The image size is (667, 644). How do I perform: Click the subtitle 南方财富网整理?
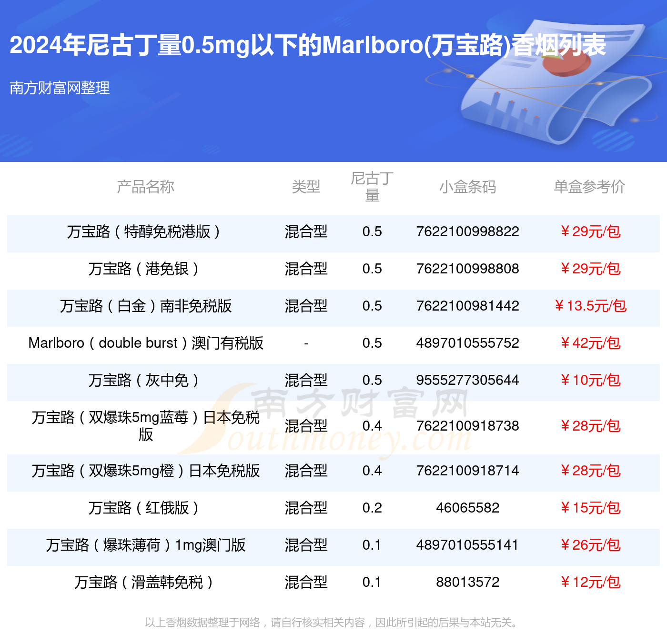pos(60,88)
